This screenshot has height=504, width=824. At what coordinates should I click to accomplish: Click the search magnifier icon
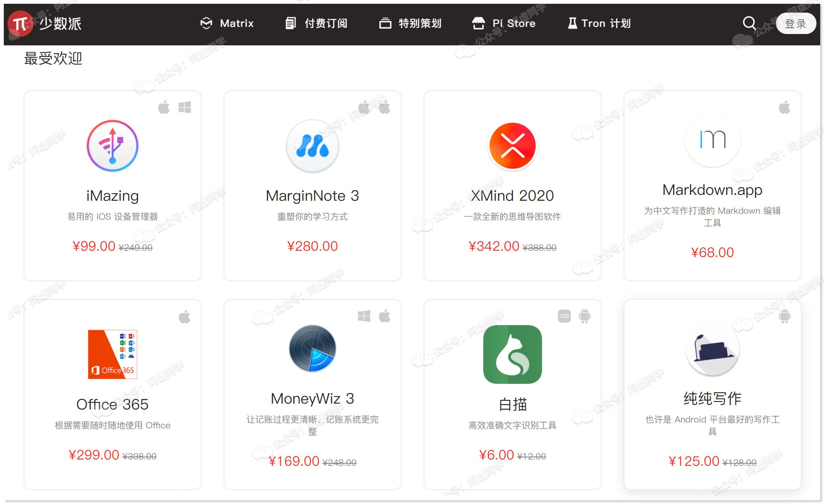tap(749, 23)
